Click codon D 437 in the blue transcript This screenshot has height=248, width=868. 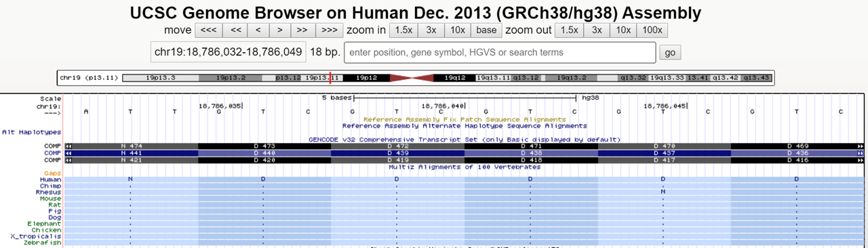point(664,153)
